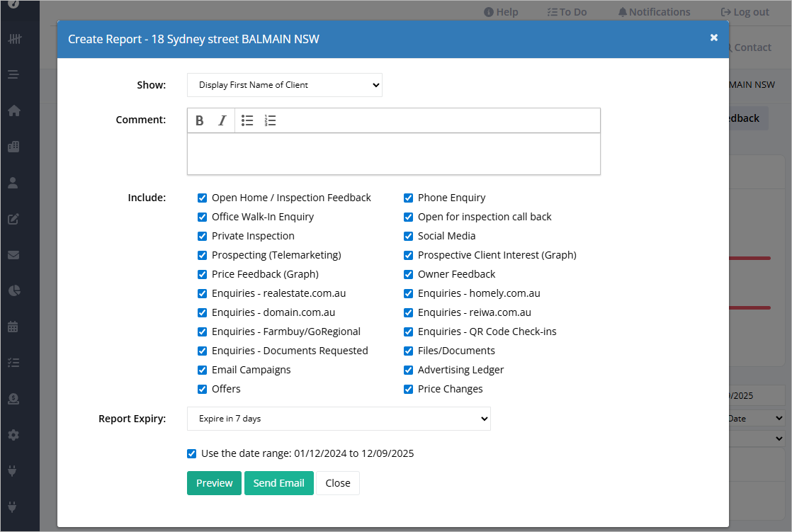792x532 pixels.
Task: Uncheck the Private Inspection checkbox
Action: tap(202, 236)
